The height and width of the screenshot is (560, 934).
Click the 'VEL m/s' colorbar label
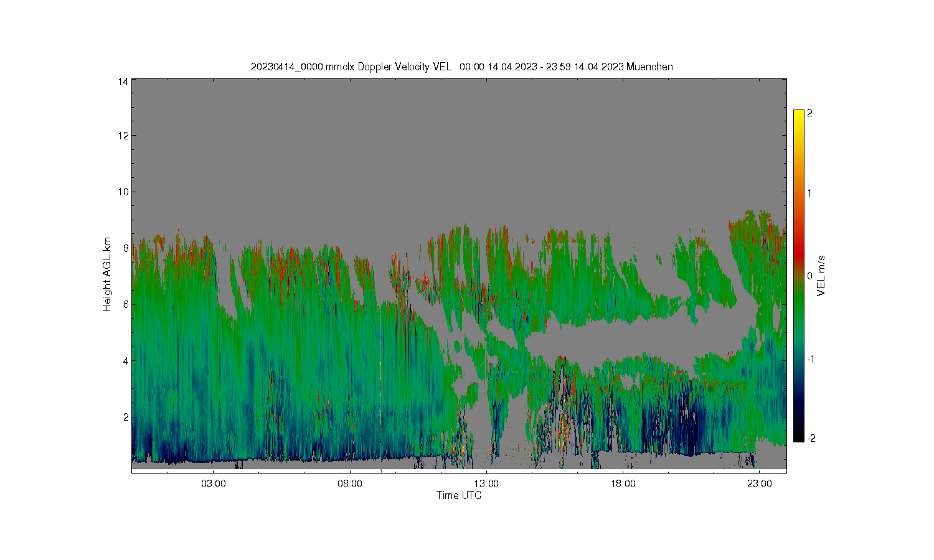(821, 276)
